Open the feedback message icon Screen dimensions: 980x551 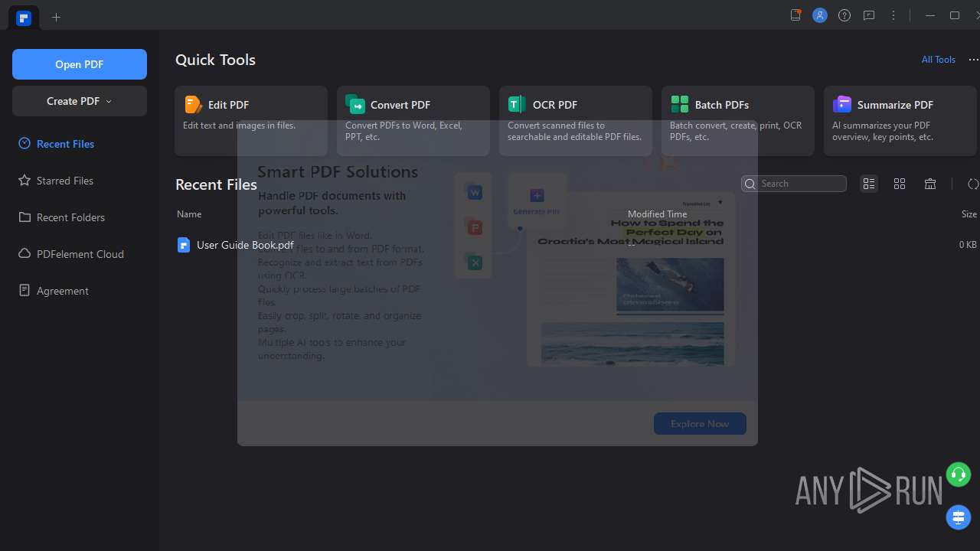point(869,15)
